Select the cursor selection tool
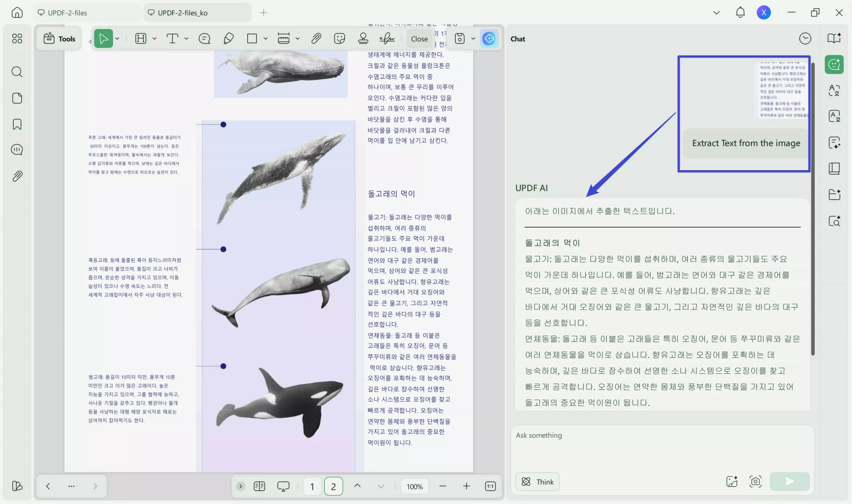This screenshot has width=852, height=504. 103,39
